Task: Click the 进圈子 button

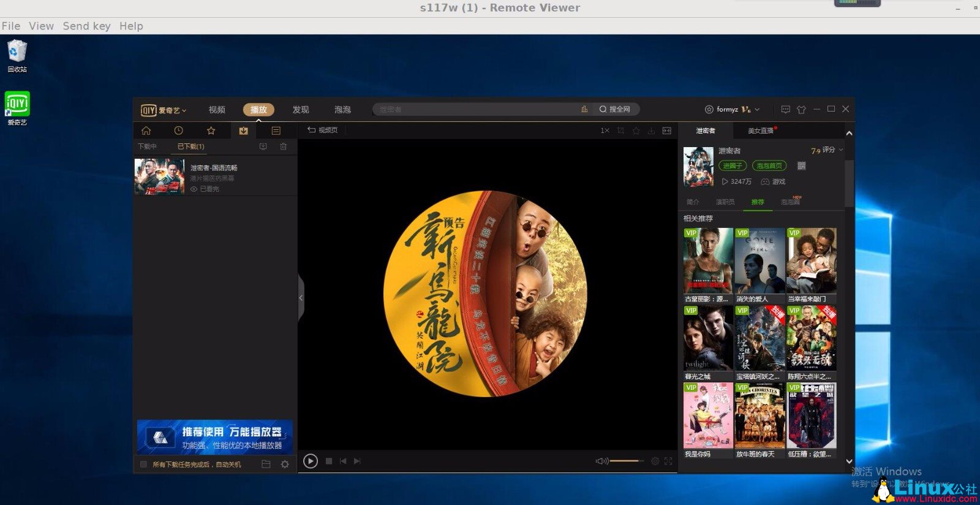Action: click(732, 166)
